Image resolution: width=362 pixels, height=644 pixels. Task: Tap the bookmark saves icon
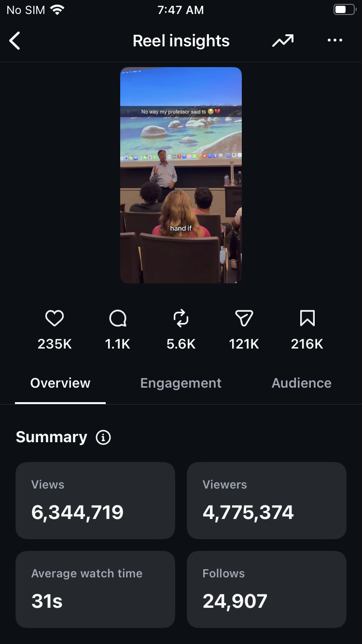tap(307, 318)
